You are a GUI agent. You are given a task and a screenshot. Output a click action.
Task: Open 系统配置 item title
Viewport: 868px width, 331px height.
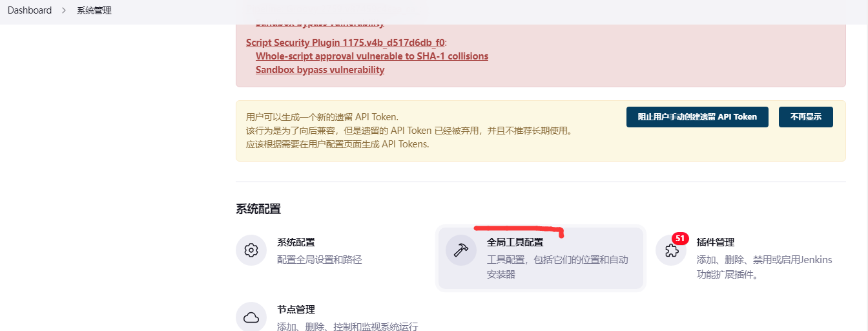click(296, 242)
